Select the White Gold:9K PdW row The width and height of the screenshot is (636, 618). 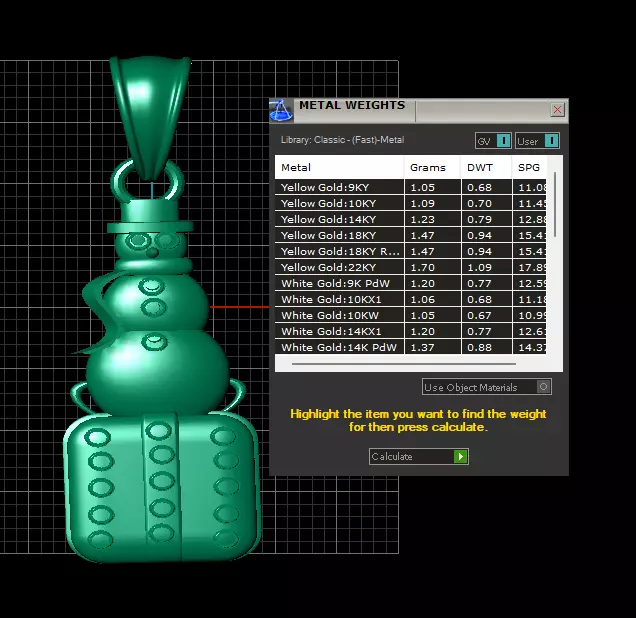pos(410,283)
